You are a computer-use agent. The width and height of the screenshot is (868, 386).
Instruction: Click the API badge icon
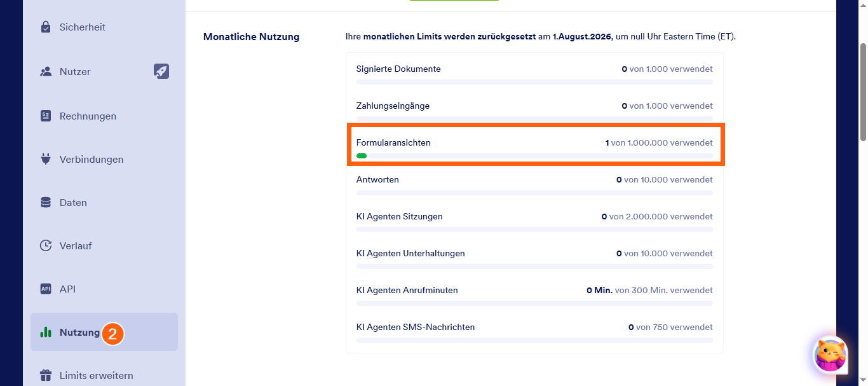click(x=46, y=289)
